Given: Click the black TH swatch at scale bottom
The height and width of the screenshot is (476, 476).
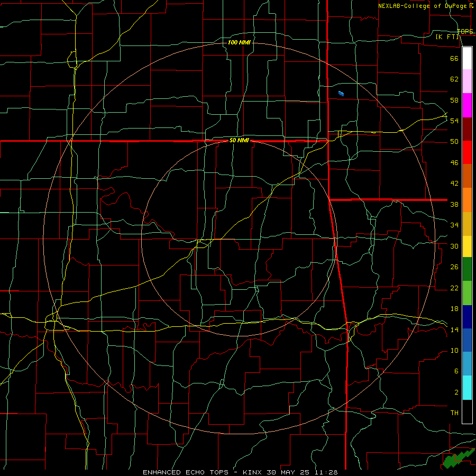Looking at the screenshot, I should (x=467, y=411).
